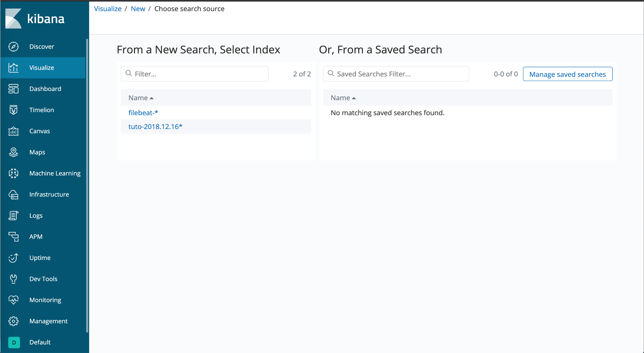Open the Dev Tools wrench icon
The width and height of the screenshot is (644, 353).
point(13,279)
